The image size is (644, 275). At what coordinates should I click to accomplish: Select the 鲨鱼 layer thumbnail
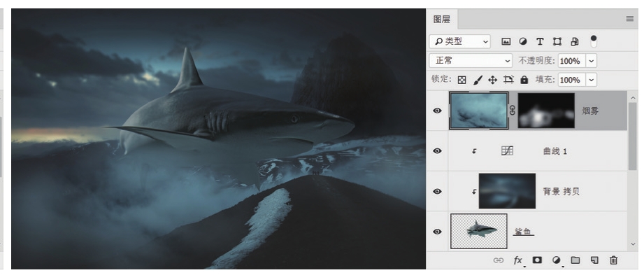479,232
